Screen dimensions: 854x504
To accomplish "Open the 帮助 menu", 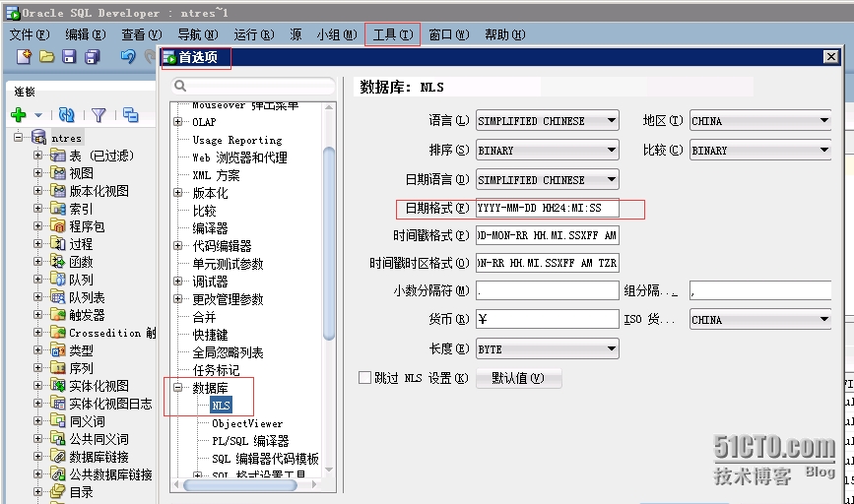I will [x=505, y=34].
